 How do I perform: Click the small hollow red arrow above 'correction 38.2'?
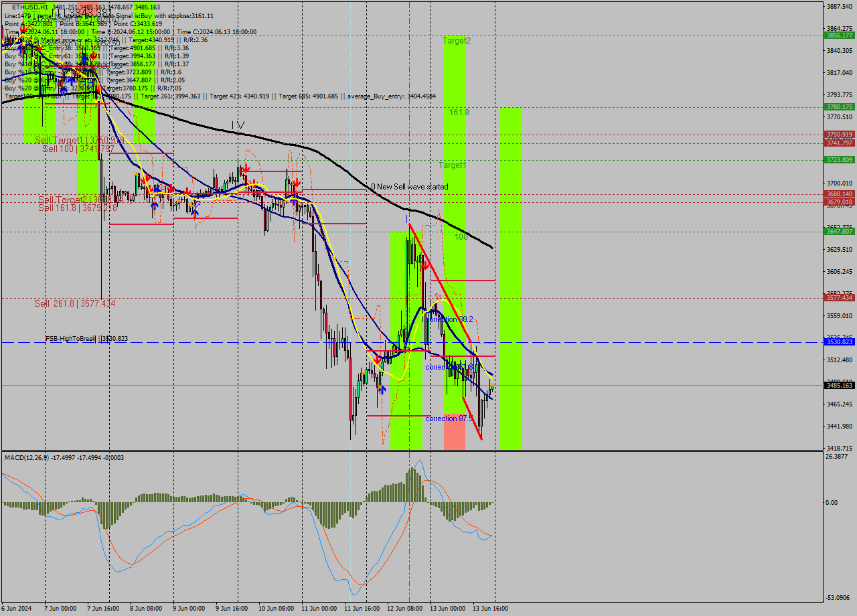pos(439,295)
